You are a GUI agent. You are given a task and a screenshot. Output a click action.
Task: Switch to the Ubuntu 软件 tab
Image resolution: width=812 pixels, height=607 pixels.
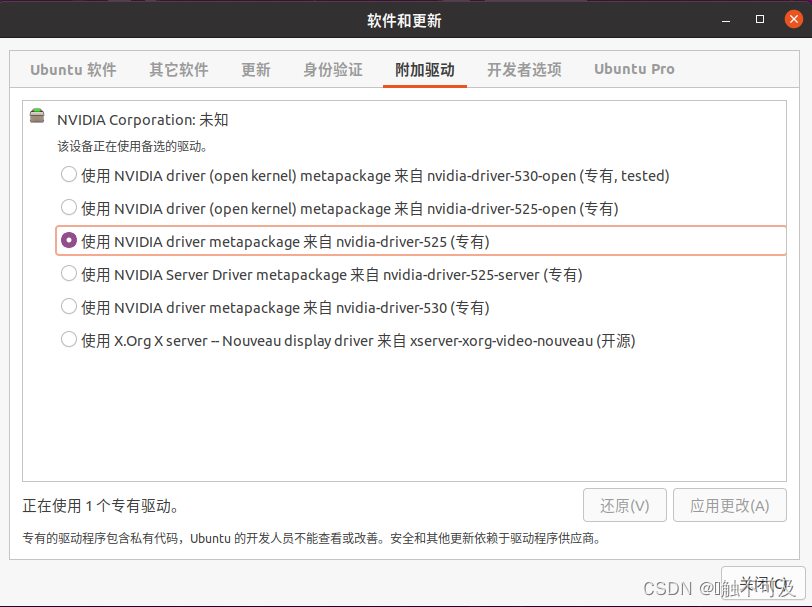click(74, 69)
